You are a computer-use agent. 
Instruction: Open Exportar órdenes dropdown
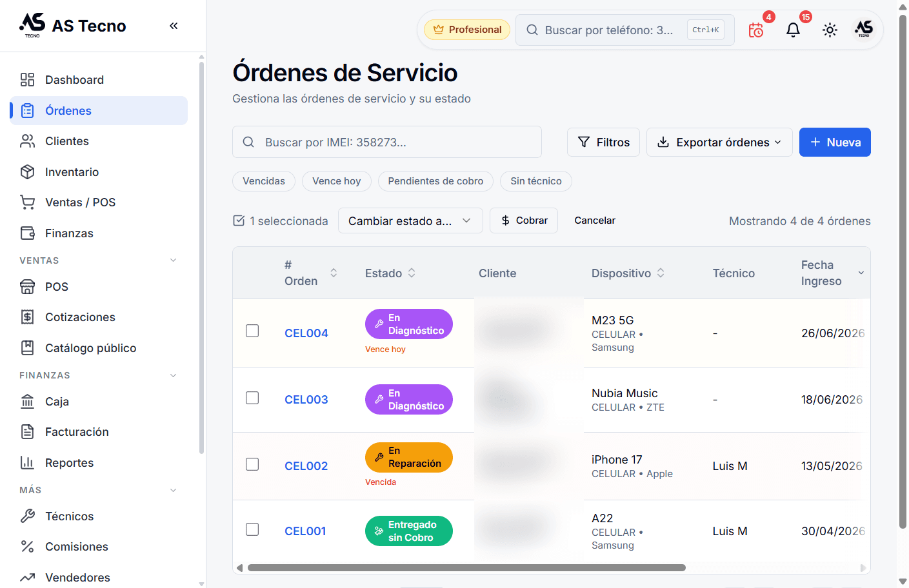pos(721,142)
